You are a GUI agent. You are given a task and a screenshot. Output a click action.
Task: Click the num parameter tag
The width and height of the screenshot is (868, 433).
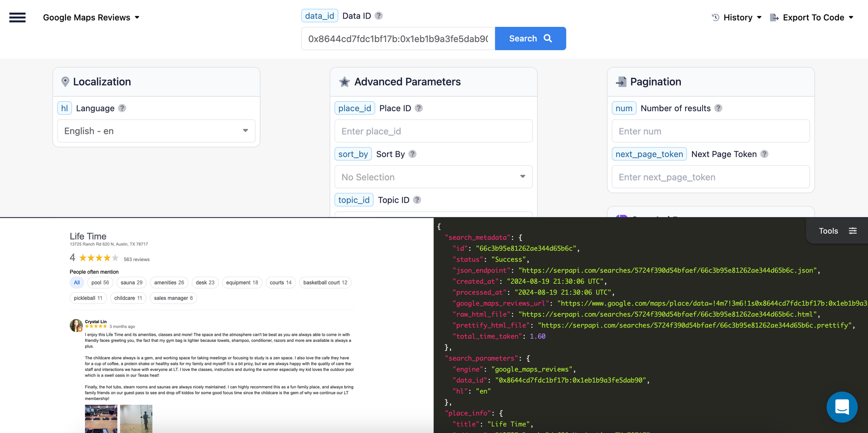[624, 108]
